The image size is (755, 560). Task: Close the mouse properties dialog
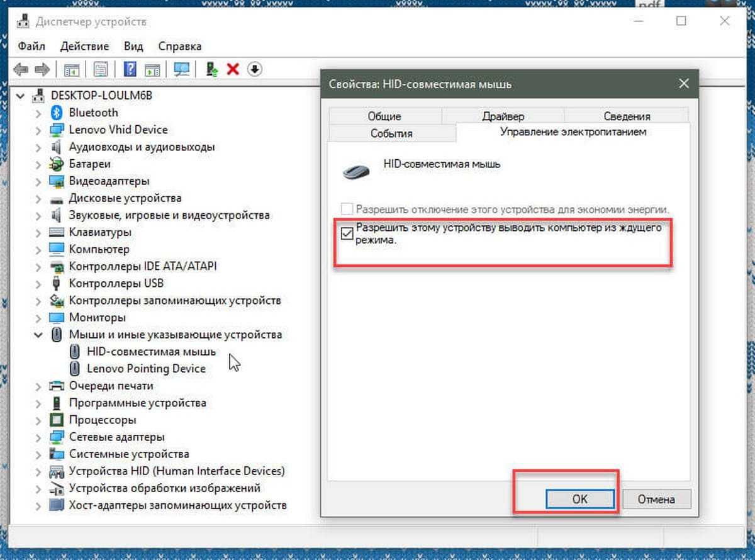tap(683, 84)
